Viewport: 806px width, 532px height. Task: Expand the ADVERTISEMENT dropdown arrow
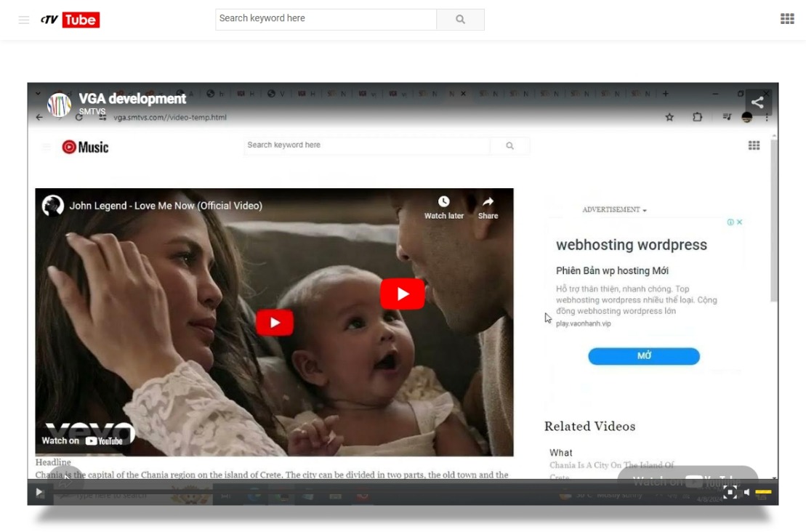click(645, 210)
